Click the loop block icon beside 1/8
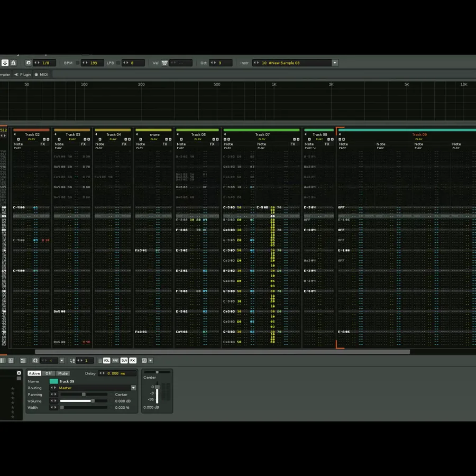Viewport: 476px width, 476px height. click(x=28, y=63)
